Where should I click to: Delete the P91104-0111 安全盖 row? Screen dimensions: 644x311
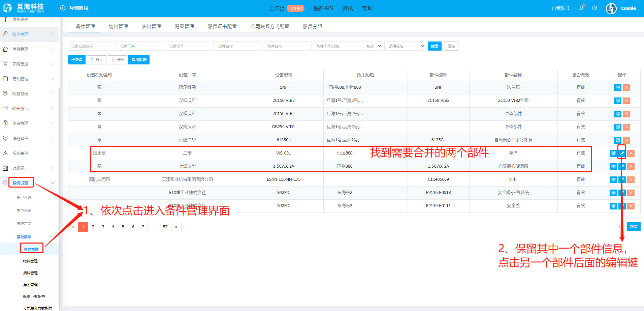[631, 206]
